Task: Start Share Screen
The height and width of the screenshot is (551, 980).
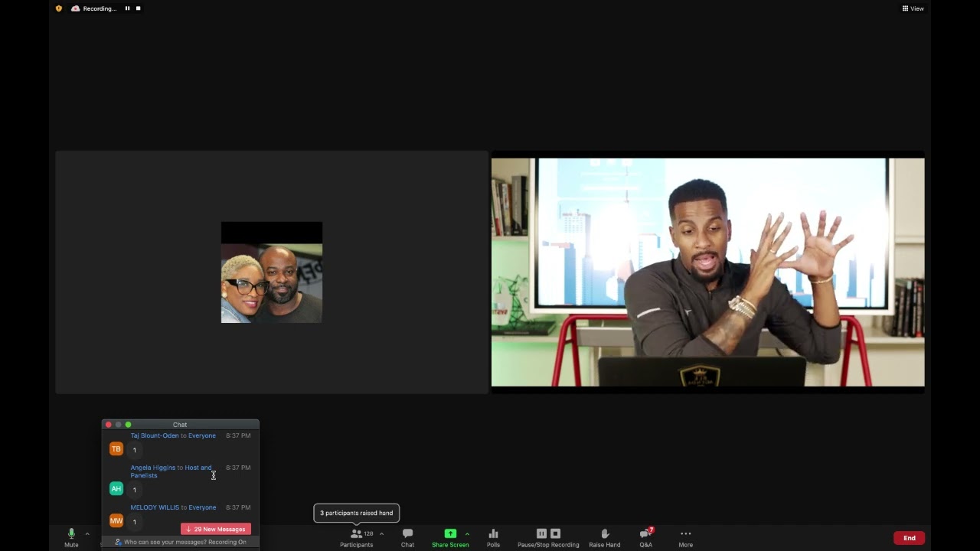Action: (450, 538)
